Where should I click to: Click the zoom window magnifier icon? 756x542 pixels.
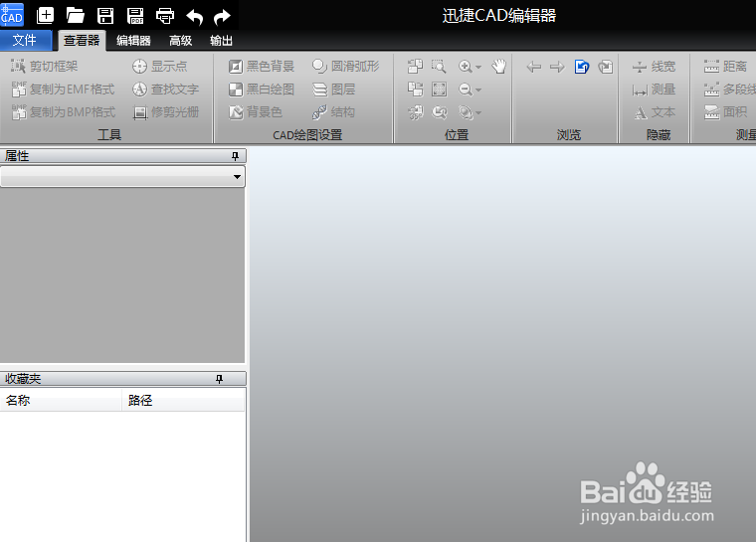[439, 66]
